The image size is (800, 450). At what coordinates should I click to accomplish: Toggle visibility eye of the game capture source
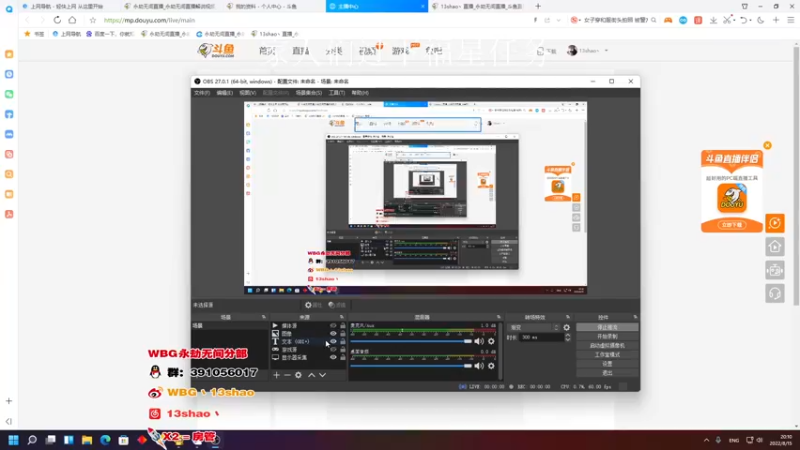tap(333, 349)
